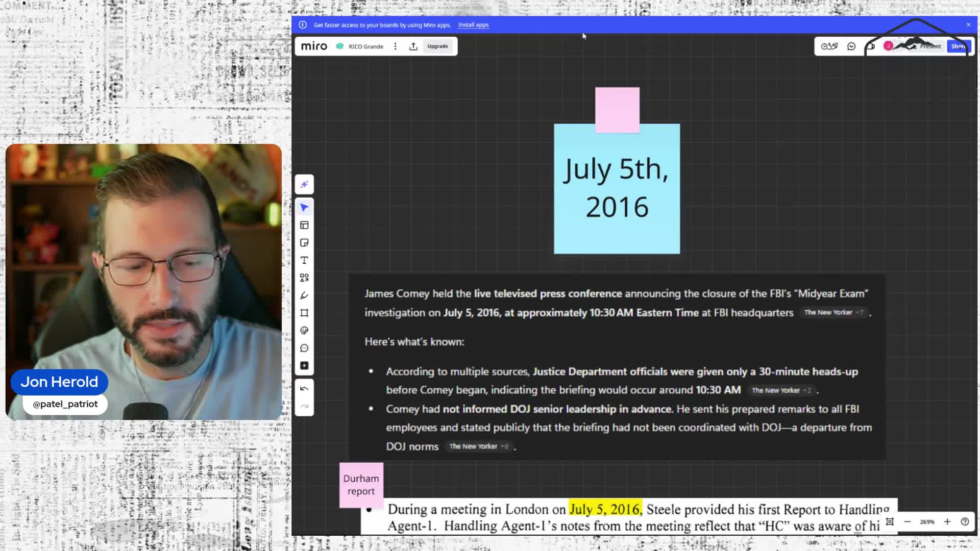Zoom in with plus button
980x551 pixels.
[x=947, y=521]
